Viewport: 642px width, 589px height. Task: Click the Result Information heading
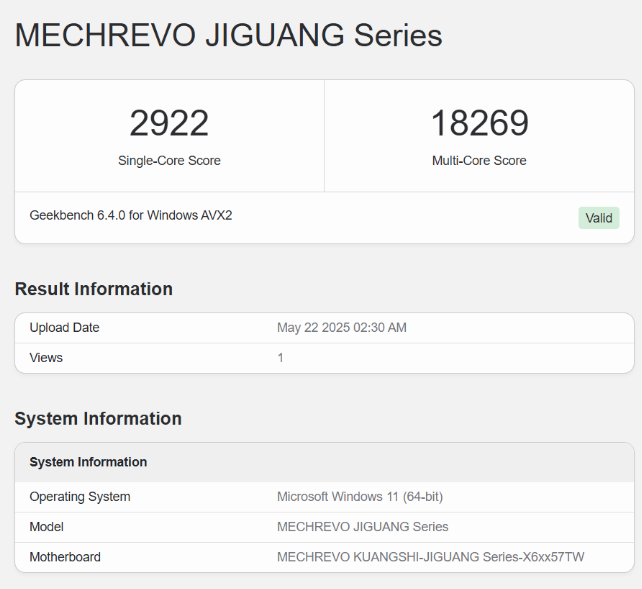[93, 289]
